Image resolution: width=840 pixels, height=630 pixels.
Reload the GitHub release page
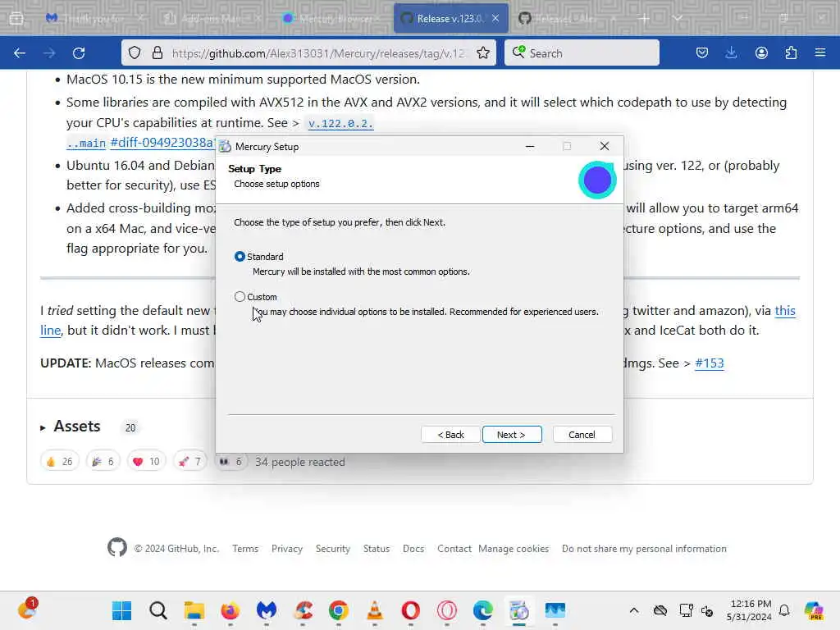[x=79, y=53]
